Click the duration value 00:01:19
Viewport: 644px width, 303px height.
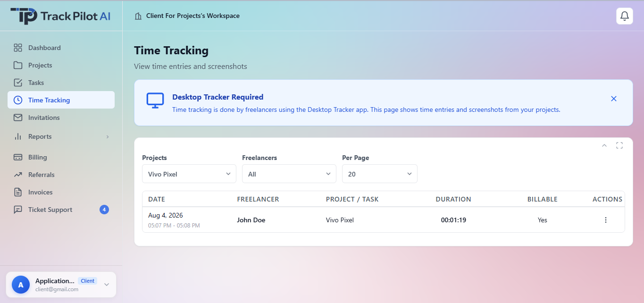453,220
